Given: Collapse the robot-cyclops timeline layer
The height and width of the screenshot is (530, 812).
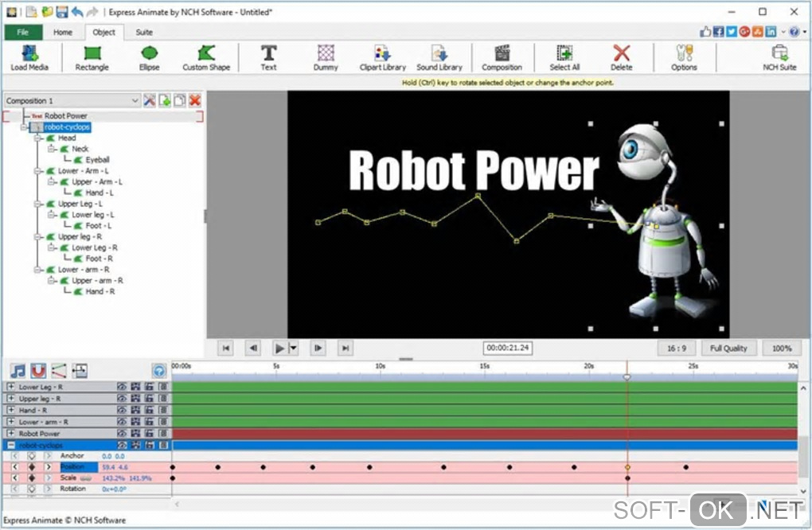Looking at the screenshot, I should (x=10, y=445).
